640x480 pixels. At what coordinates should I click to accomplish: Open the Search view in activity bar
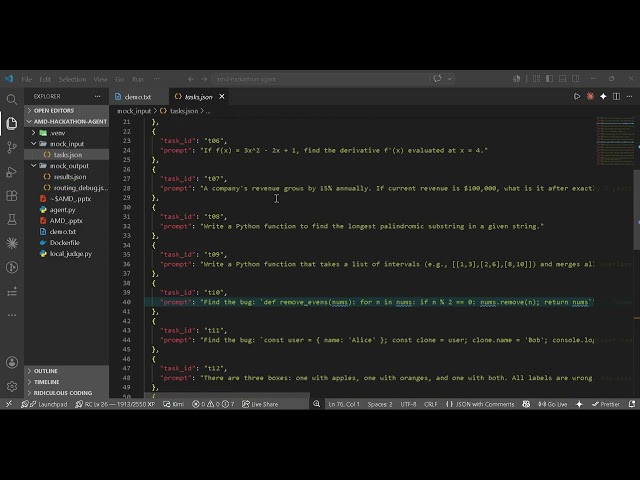(12, 99)
